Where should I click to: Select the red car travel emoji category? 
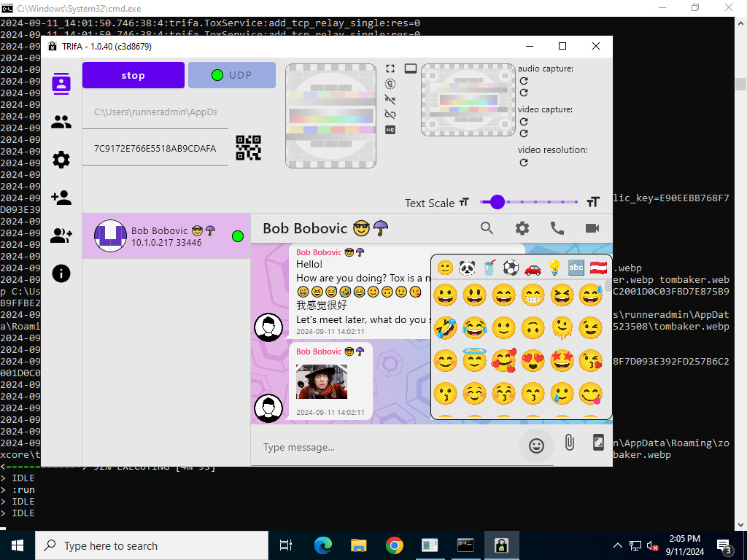(x=533, y=269)
